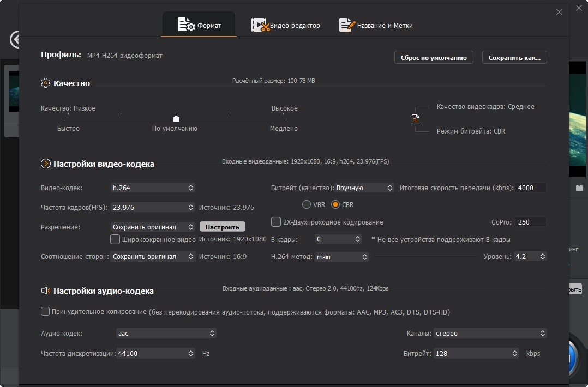Click the Настроить resolution button

click(223, 227)
